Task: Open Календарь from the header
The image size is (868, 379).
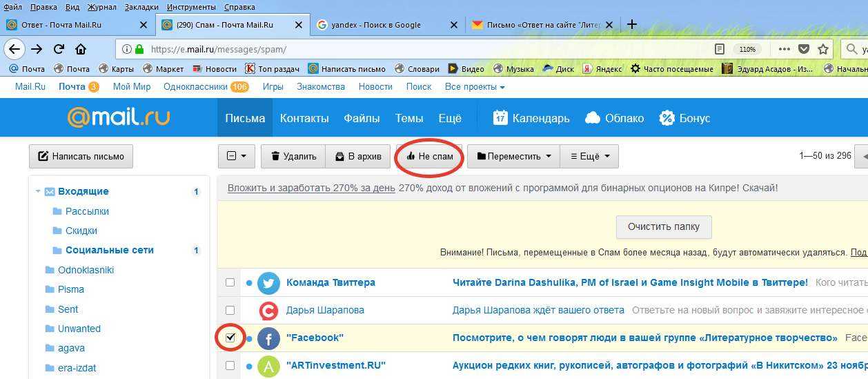Action: (531, 118)
